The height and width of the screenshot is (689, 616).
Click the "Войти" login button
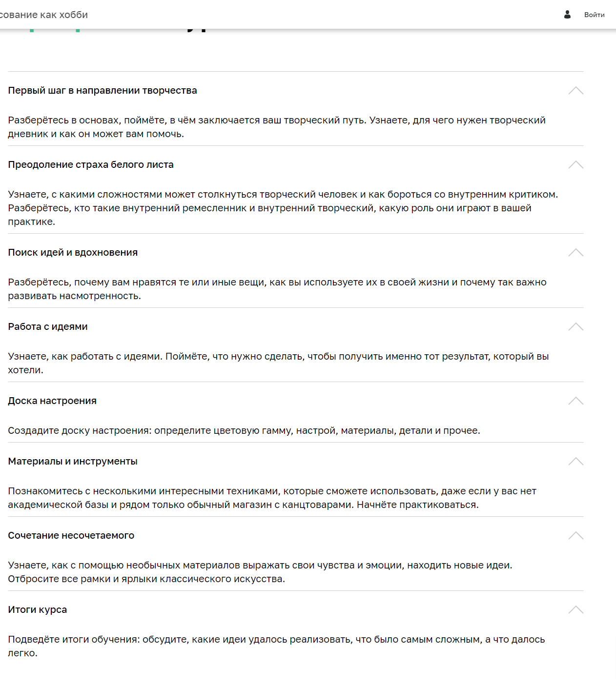click(x=594, y=15)
